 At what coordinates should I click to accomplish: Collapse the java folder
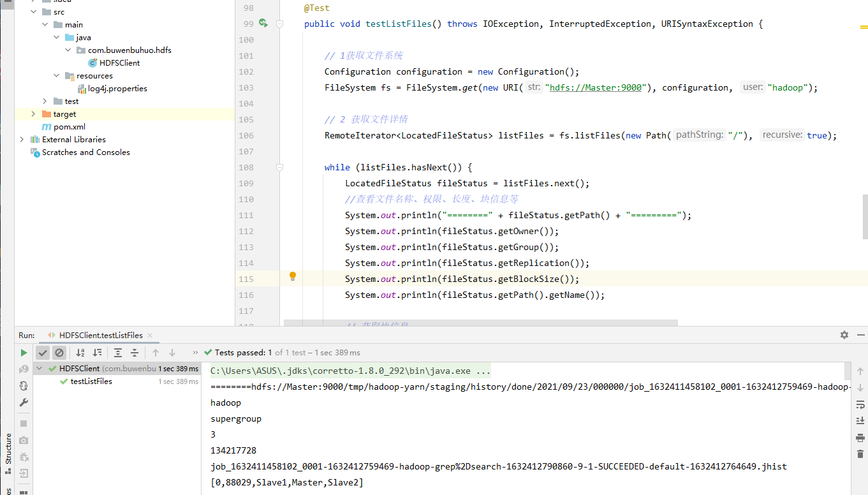click(57, 37)
